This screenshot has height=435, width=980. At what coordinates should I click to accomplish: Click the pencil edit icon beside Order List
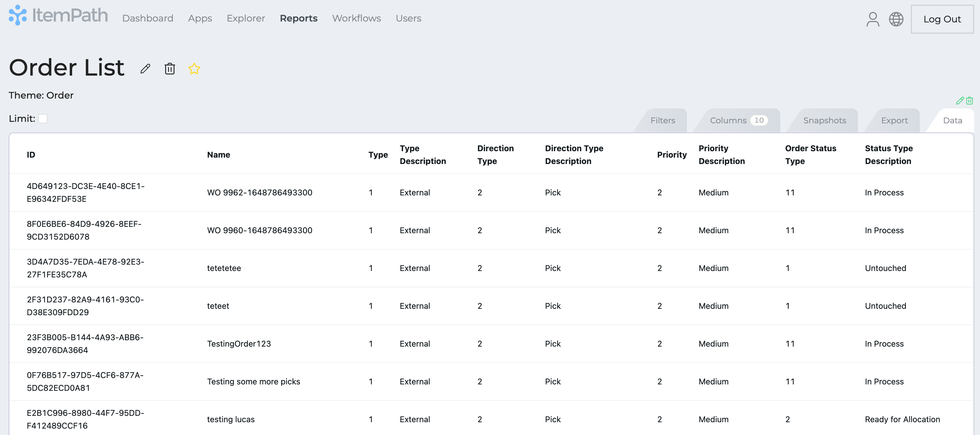[x=145, y=69]
